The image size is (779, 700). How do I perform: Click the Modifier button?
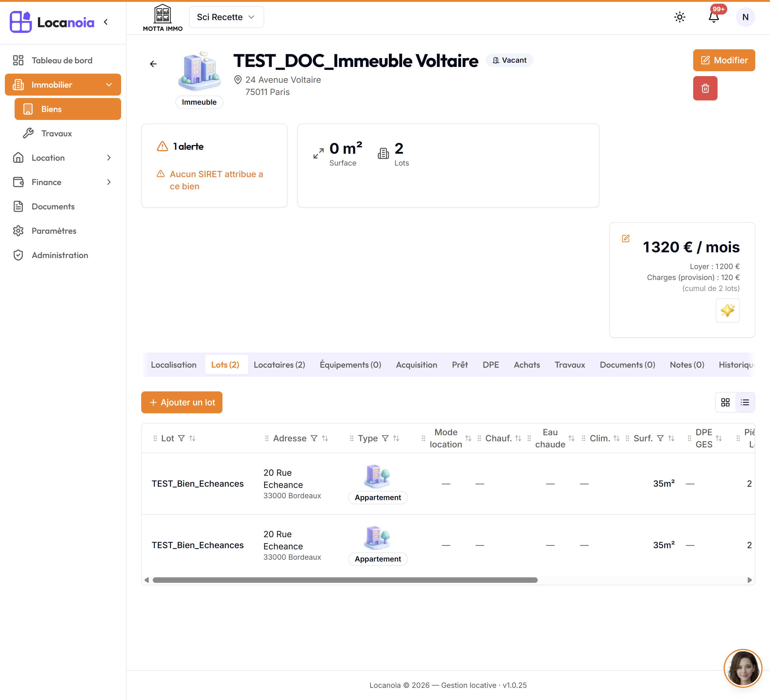pyautogui.click(x=724, y=60)
